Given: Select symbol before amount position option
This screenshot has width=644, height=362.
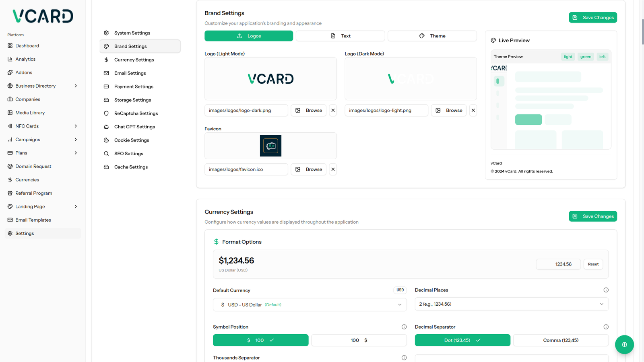Looking at the screenshot, I should coord(260,340).
